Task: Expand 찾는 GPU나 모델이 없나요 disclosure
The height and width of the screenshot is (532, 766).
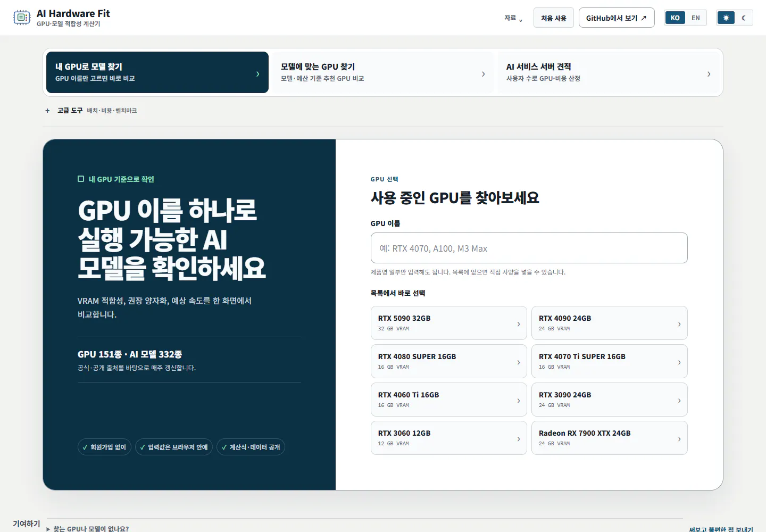Action: click(88, 528)
